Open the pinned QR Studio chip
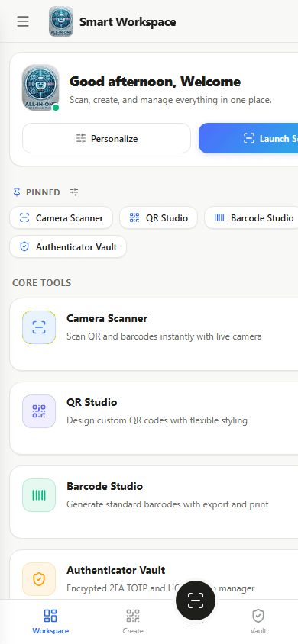 [x=159, y=217]
